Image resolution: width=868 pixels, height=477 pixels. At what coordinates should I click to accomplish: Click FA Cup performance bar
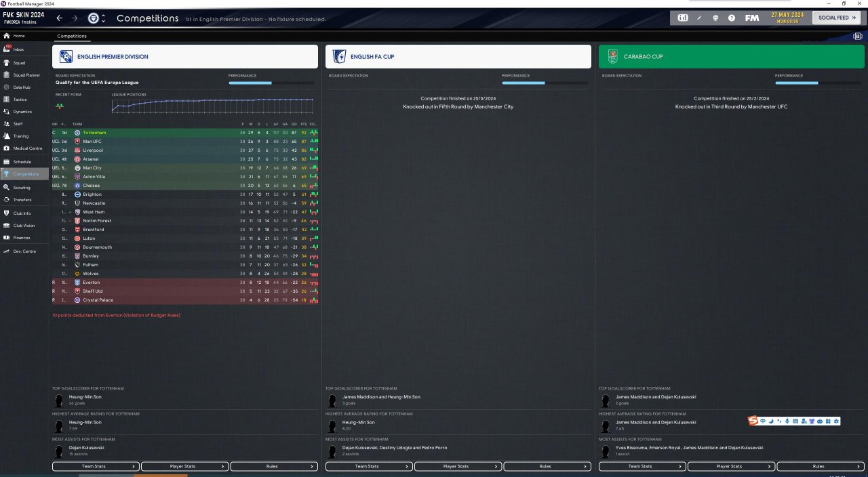click(544, 83)
